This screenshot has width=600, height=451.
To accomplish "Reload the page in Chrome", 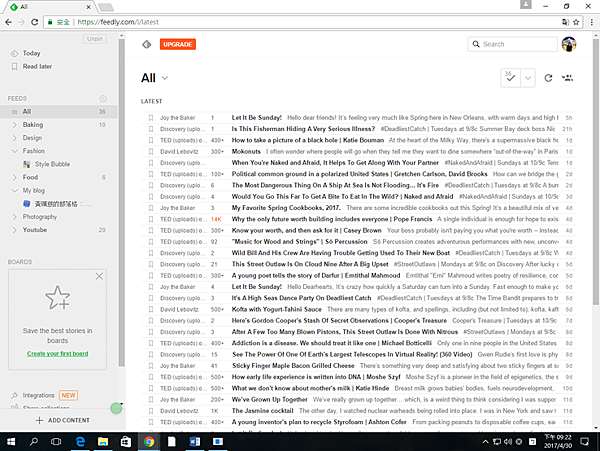I will tap(34, 22).
